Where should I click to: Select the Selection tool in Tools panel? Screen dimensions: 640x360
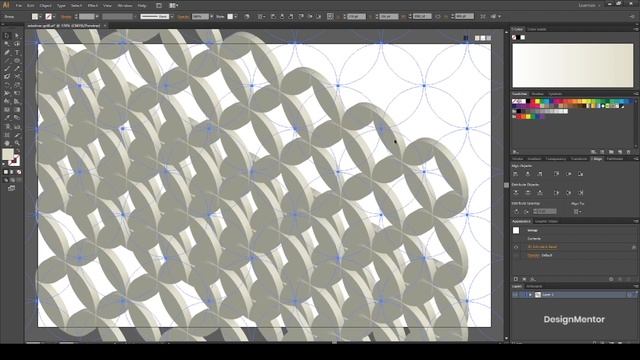(7, 36)
